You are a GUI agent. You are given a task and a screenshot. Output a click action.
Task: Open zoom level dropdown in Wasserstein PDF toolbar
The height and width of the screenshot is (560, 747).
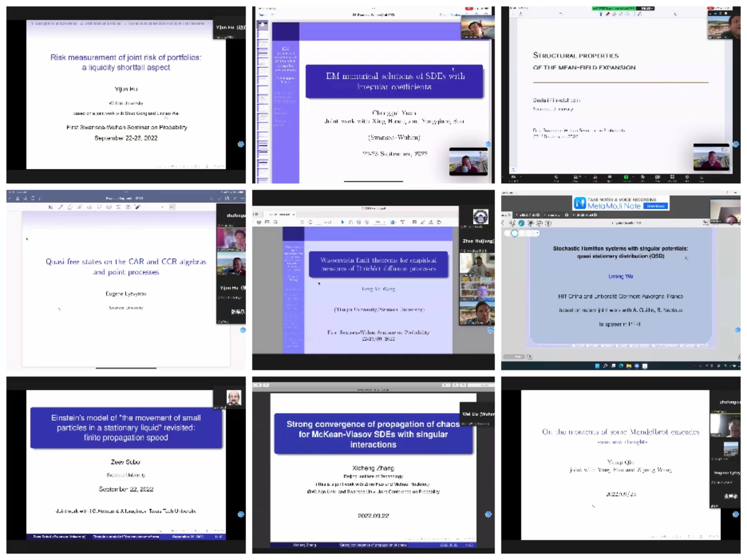click(x=380, y=222)
